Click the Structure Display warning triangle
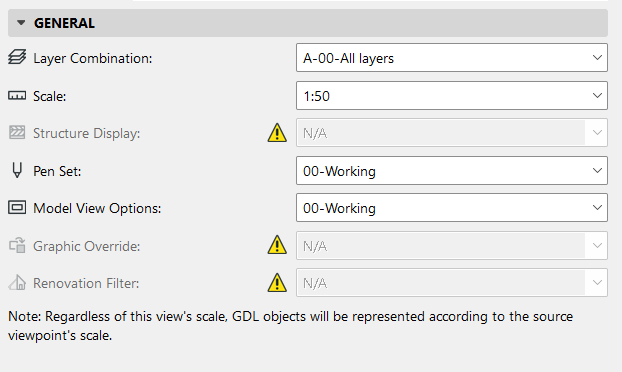 (x=277, y=132)
